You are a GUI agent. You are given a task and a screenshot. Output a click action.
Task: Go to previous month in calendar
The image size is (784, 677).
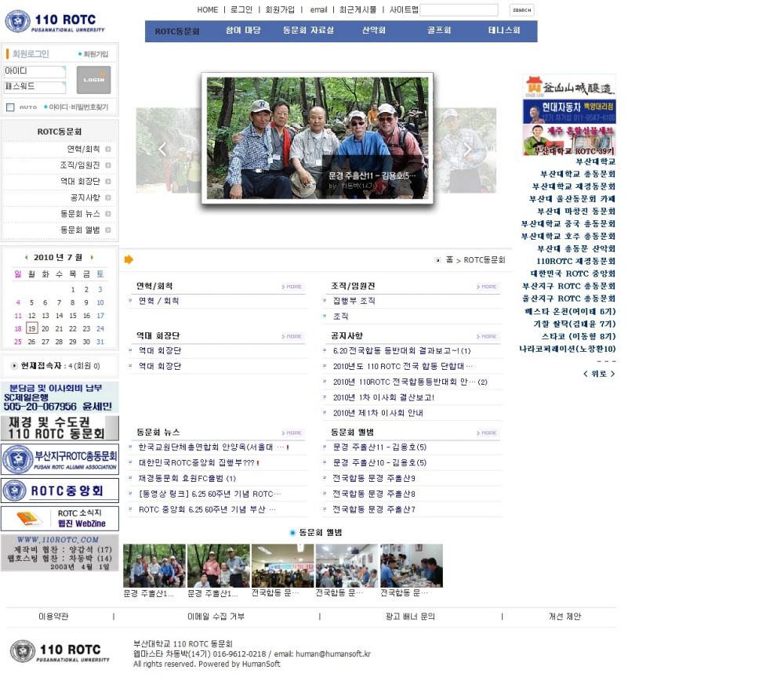click(26, 257)
